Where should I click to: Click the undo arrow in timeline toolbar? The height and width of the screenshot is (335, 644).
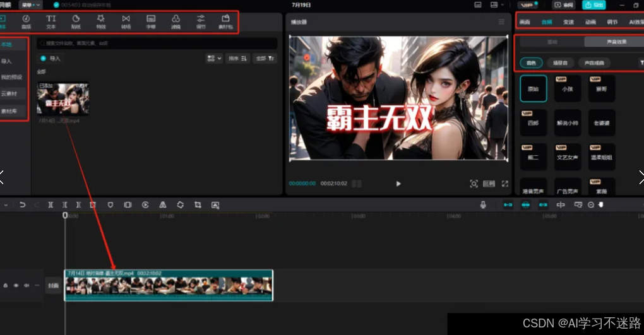(23, 204)
